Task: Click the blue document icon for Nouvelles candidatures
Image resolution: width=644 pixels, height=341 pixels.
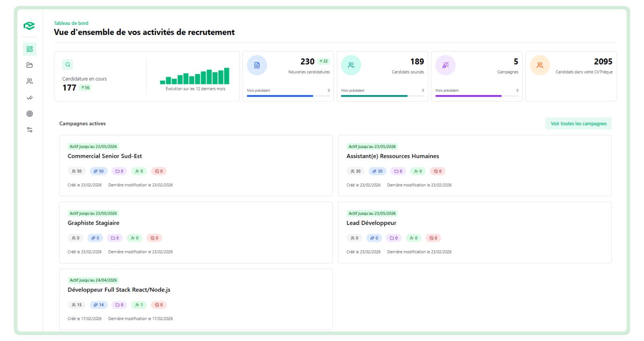Action: pos(257,65)
